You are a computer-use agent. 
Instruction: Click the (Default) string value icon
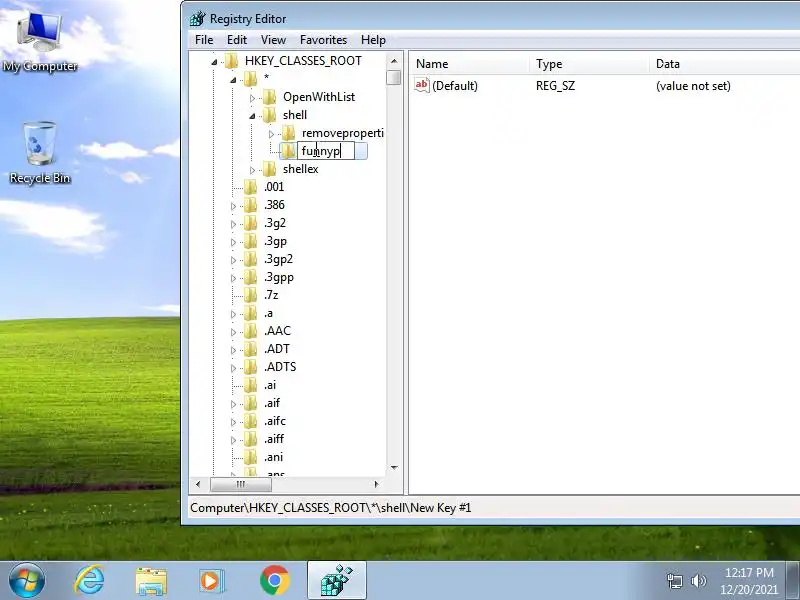[421, 85]
